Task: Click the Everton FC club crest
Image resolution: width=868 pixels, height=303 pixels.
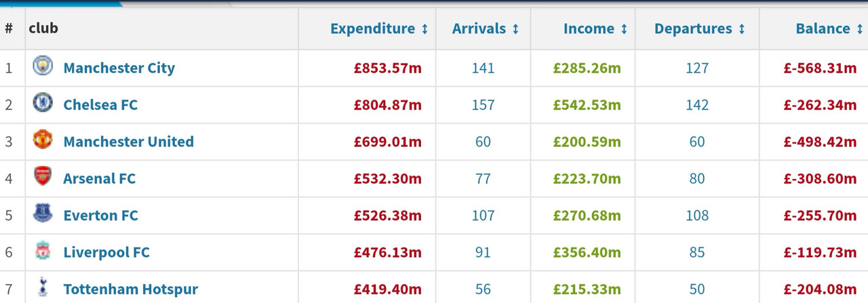Action: [x=43, y=214]
